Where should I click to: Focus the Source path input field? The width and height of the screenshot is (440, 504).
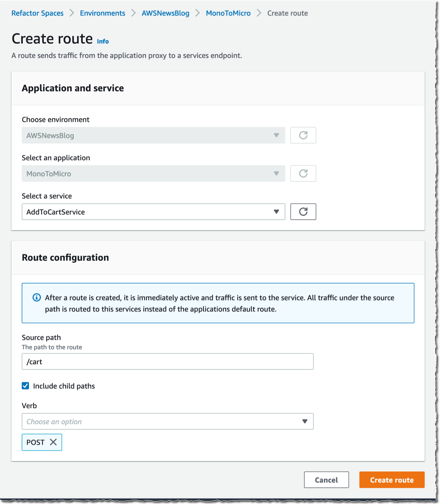[167, 361]
